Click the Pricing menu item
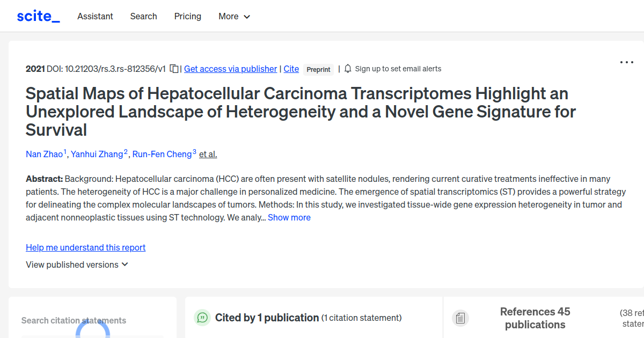 click(187, 16)
